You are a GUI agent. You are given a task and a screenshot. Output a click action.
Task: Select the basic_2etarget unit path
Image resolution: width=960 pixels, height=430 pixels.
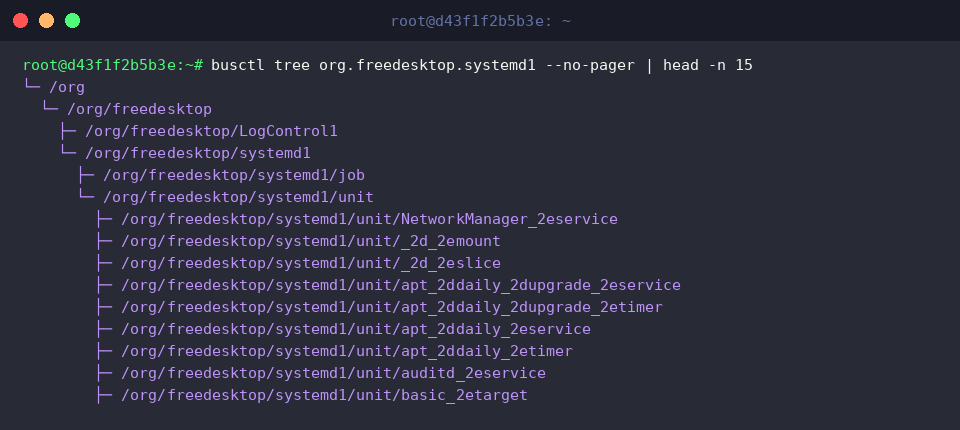click(324, 396)
